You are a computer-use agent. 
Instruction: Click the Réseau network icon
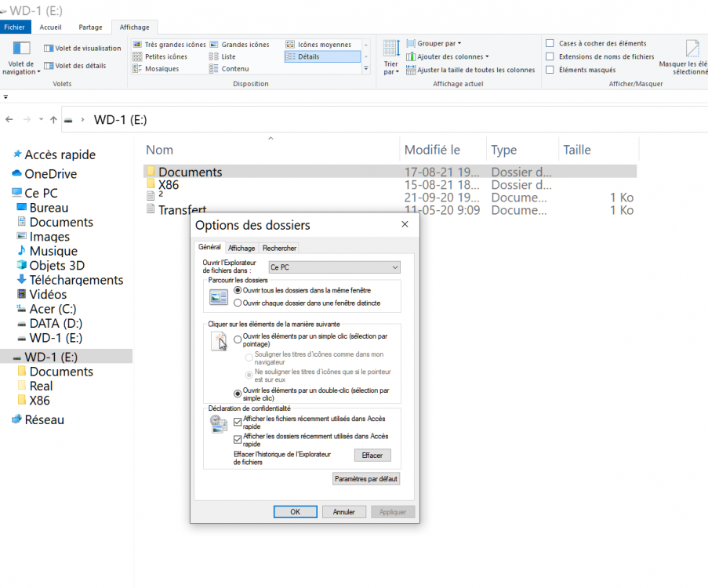(x=16, y=419)
